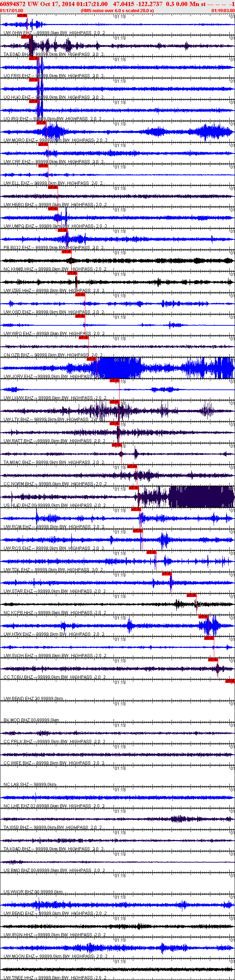Viewport: 235px width, 980px height.
Task: Select the red pick marker on UW.STAR trace
Action: [x=167, y=574]
